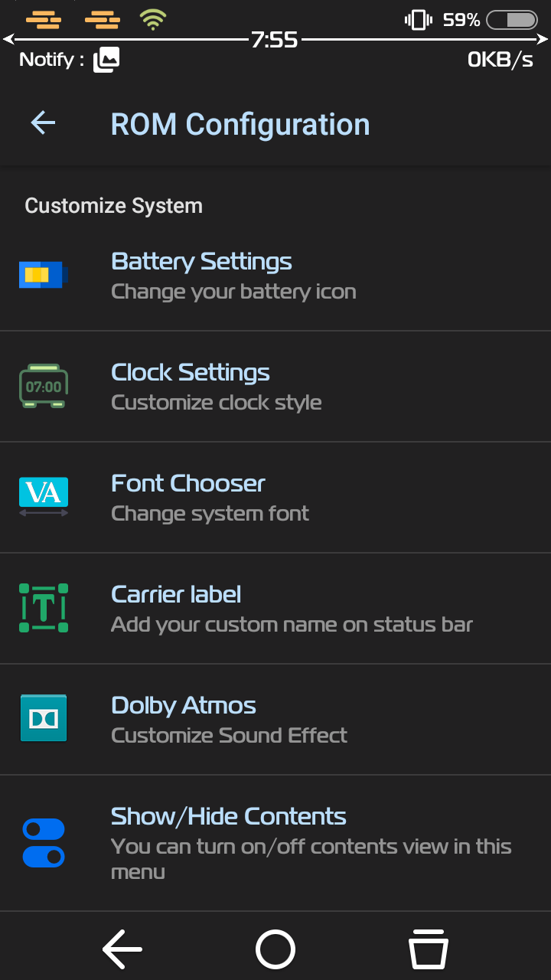Go back using the header arrow

[44, 123]
